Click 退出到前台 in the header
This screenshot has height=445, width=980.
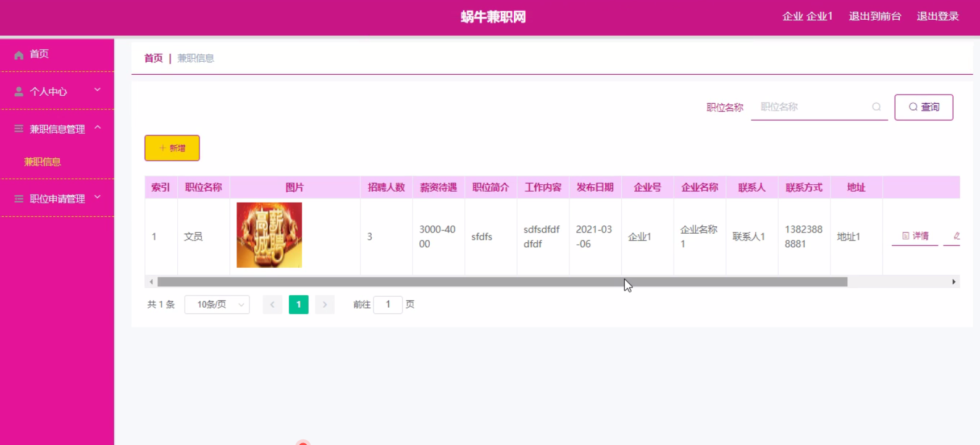(875, 16)
